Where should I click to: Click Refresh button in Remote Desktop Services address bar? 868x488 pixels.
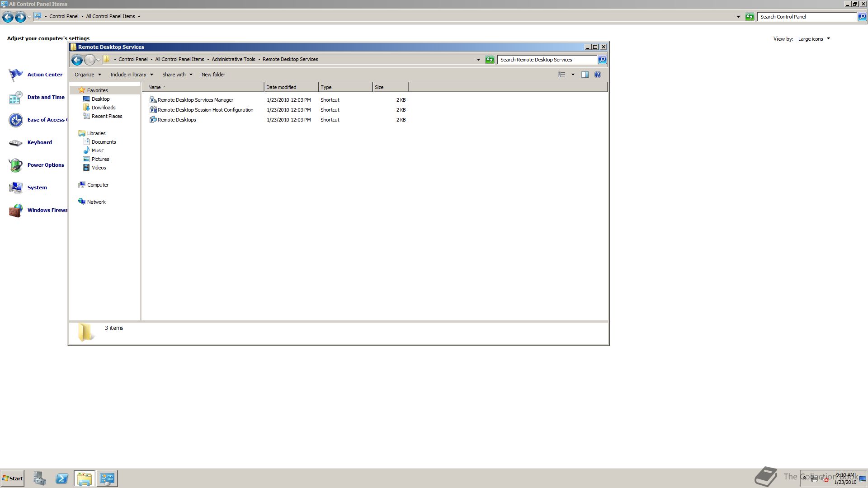coord(490,60)
